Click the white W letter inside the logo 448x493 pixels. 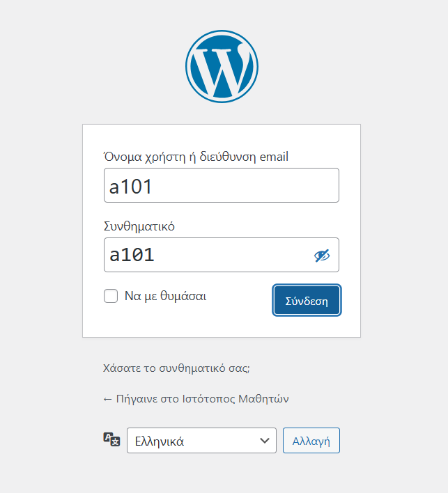tap(220, 70)
